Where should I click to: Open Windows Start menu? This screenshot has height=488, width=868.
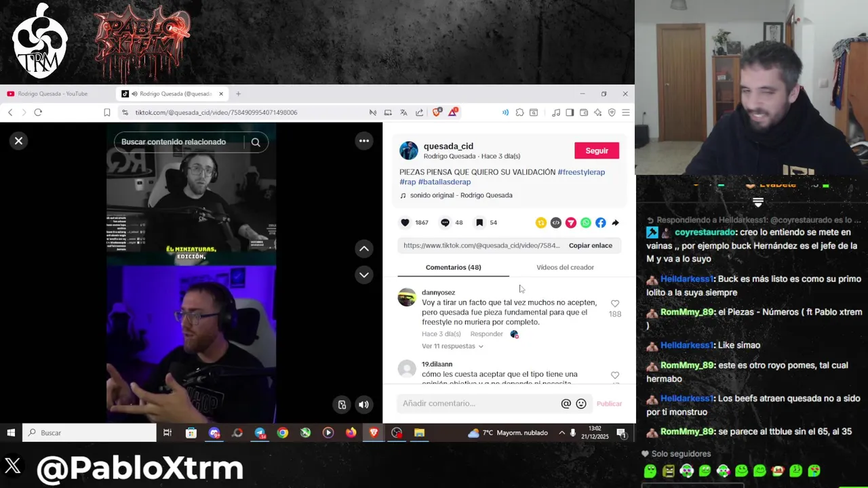[11, 432]
